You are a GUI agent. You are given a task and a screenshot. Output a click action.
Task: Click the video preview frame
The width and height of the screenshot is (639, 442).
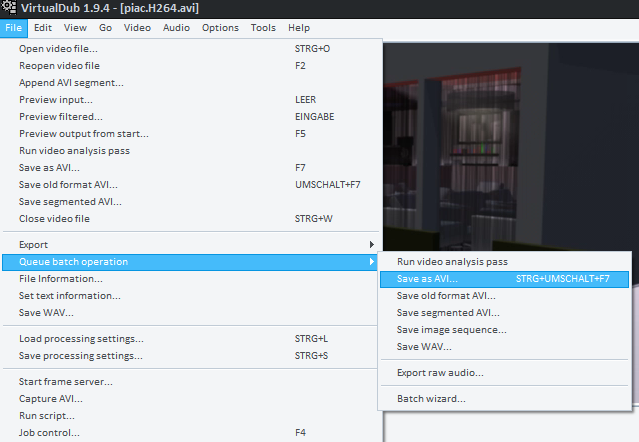pyautogui.click(x=511, y=147)
